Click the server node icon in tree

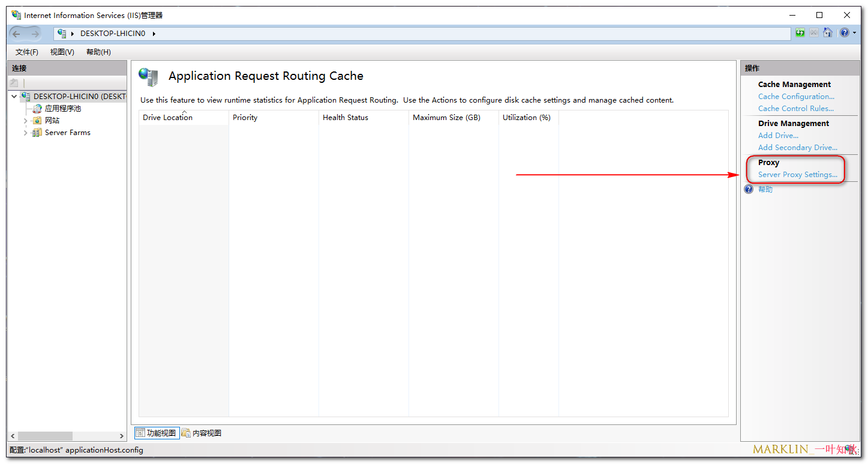click(x=26, y=96)
